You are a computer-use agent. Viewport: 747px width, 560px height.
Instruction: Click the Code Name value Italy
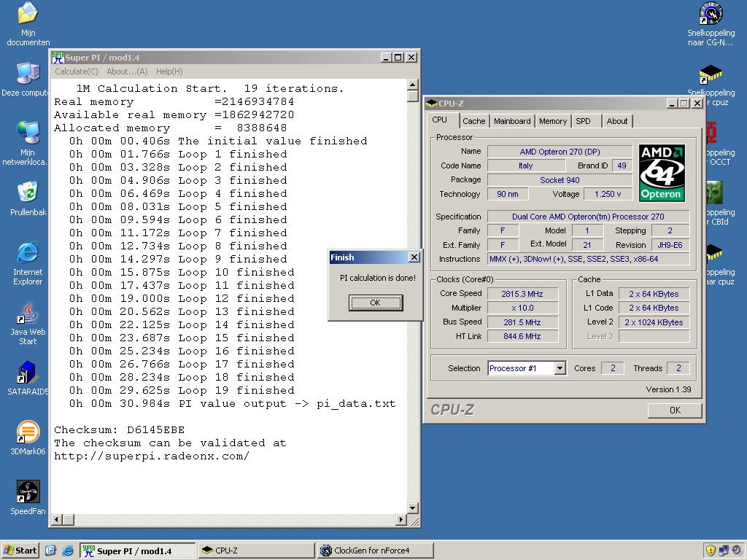[x=525, y=166]
